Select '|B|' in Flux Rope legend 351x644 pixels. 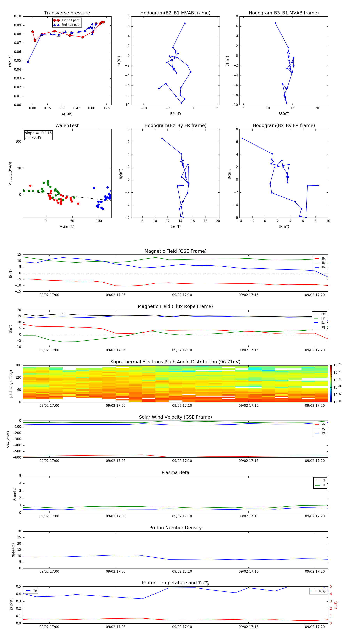coord(320,327)
